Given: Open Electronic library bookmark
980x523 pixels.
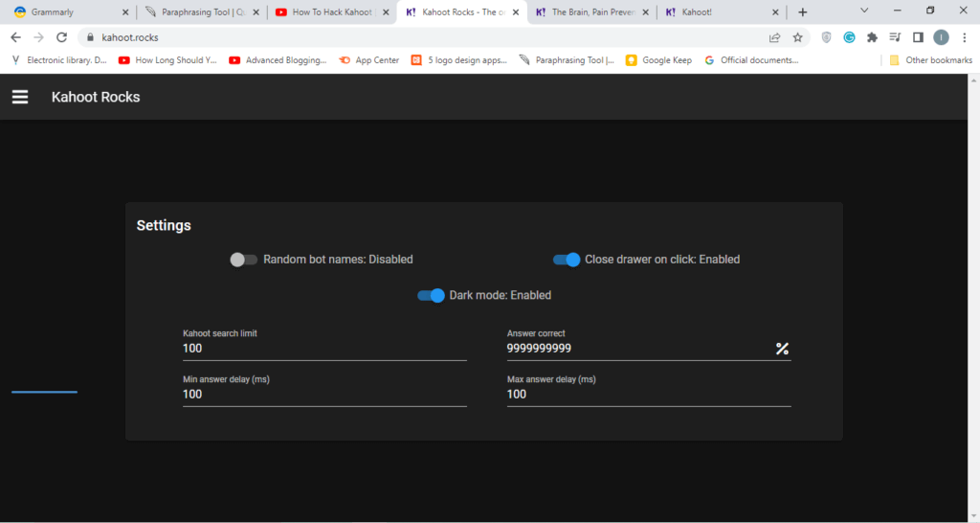Looking at the screenshot, I should [x=59, y=60].
